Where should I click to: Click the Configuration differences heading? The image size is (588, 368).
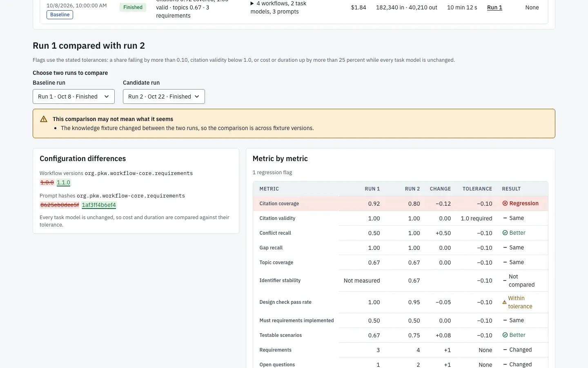coord(82,159)
